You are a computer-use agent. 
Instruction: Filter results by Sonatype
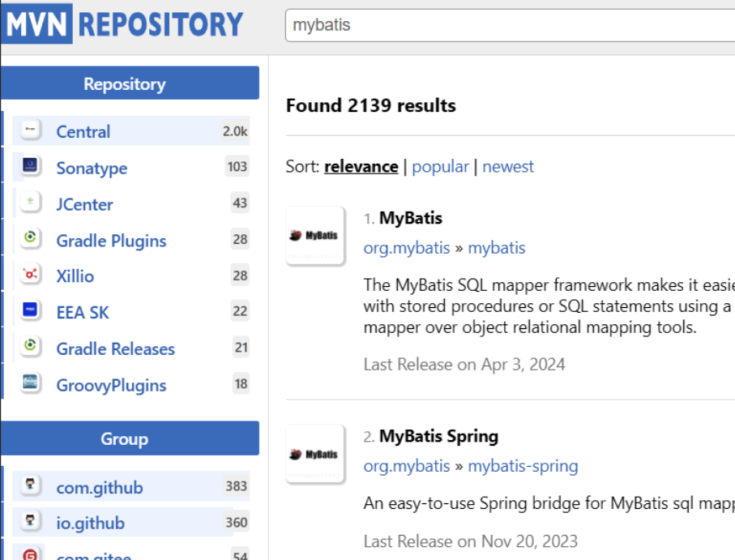[92, 168]
